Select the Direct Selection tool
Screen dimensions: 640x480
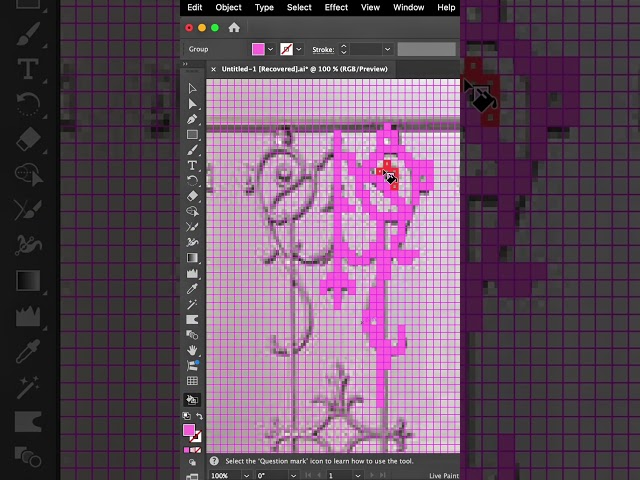pos(192,104)
